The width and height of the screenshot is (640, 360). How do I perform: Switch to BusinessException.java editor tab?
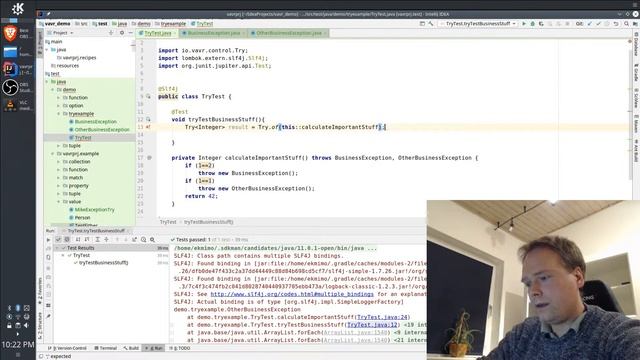[x=213, y=33]
